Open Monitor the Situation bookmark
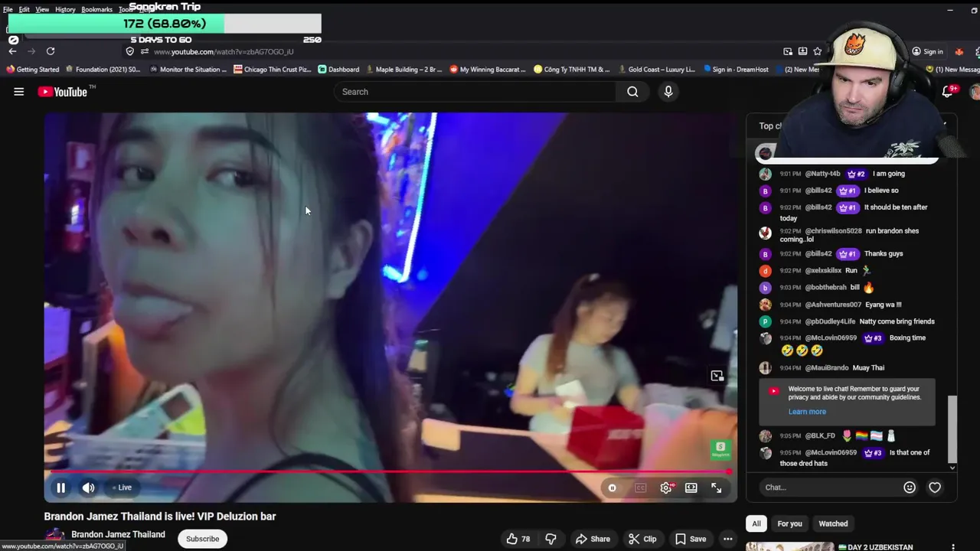The width and height of the screenshot is (980, 551). point(188,70)
